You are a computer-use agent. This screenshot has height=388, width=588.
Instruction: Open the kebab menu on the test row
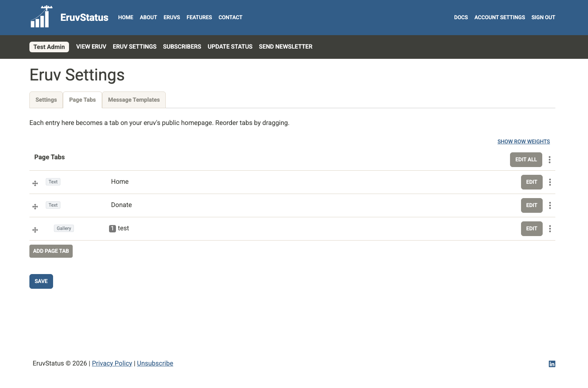click(550, 229)
